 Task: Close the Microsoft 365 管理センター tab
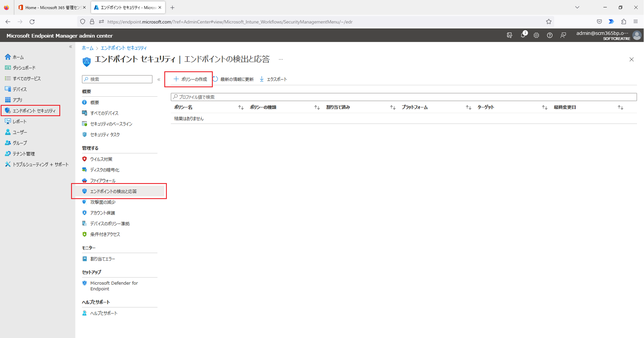[84, 8]
